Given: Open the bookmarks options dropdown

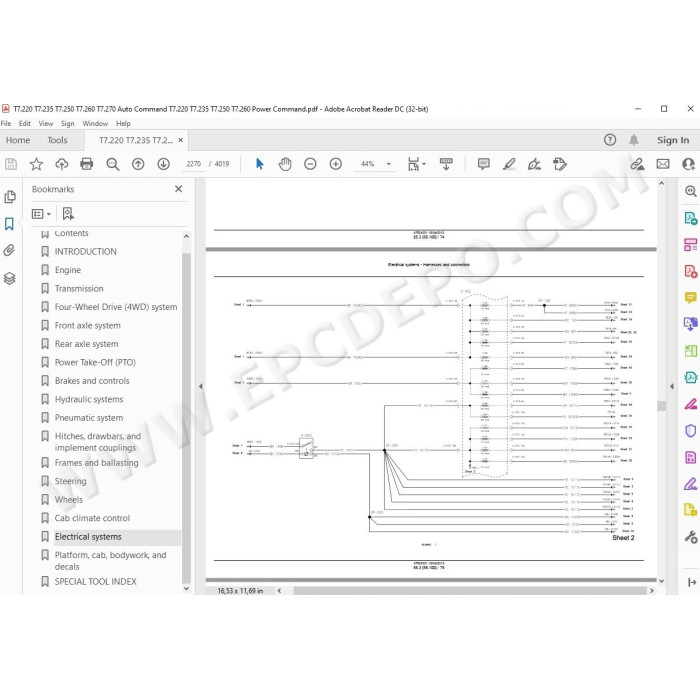Looking at the screenshot, I should [41, 214].
